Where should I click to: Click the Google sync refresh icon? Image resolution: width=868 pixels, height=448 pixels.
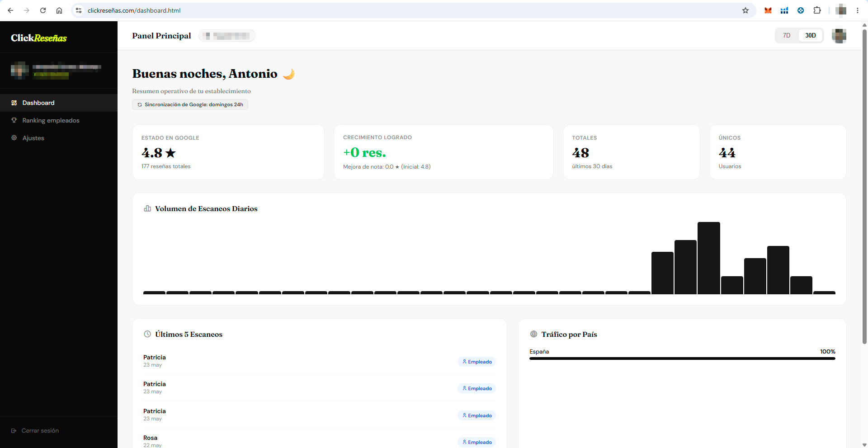pos(140,104)
